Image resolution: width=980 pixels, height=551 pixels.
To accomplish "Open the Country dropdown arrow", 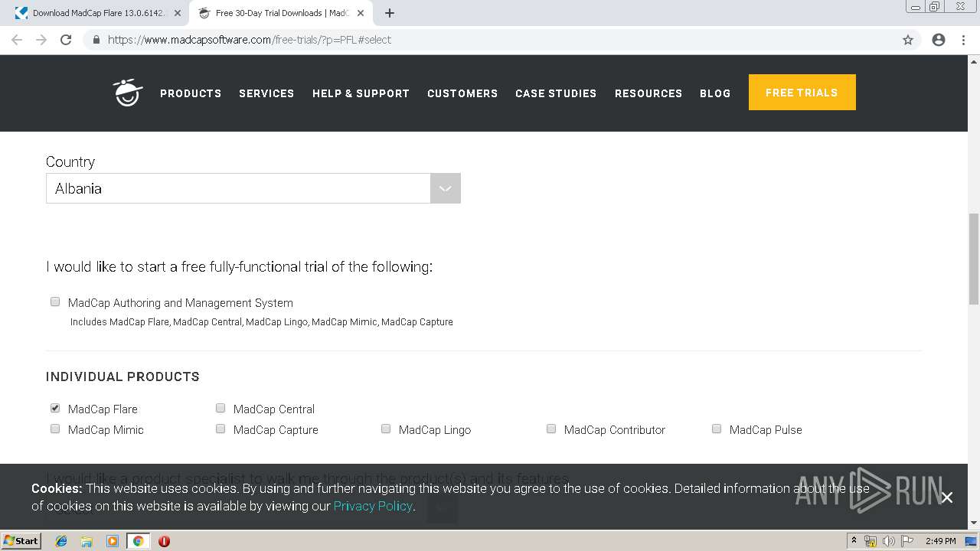I will click(x=445, y=188).
